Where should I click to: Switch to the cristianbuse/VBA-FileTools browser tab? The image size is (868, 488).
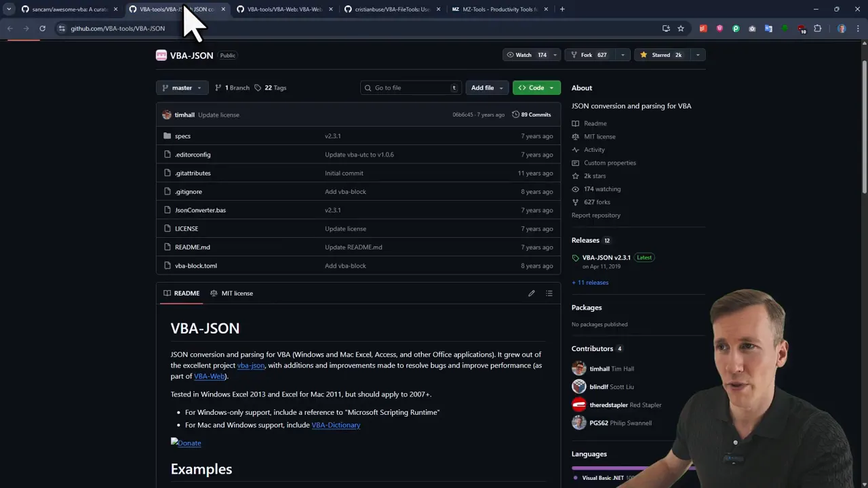coord(392,9)
